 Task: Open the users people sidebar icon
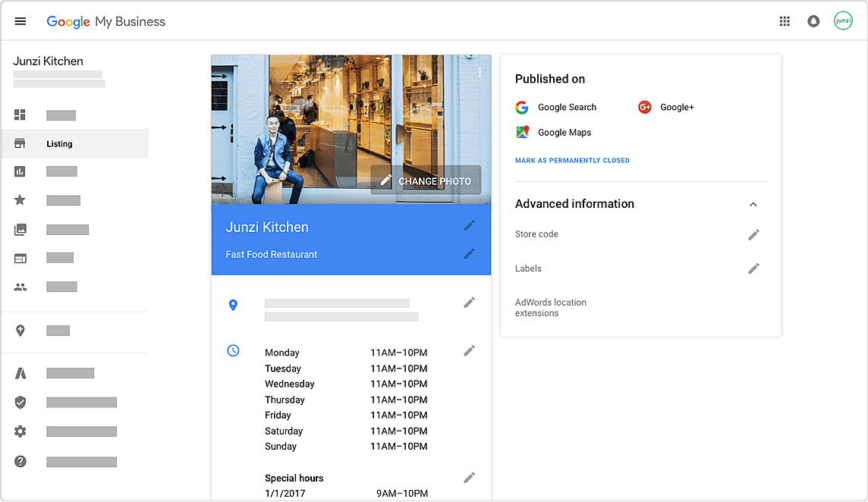tap(20, 287)
